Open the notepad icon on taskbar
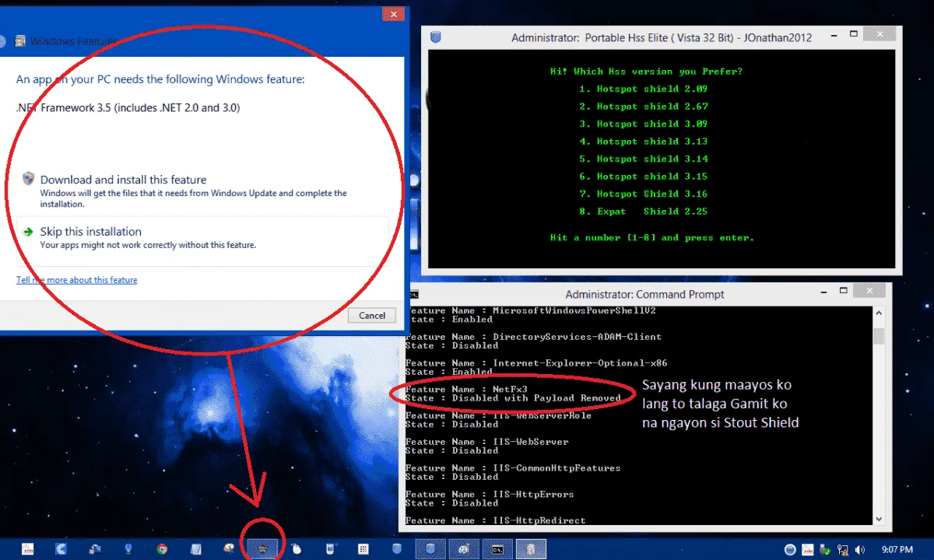 coord(195,549)
